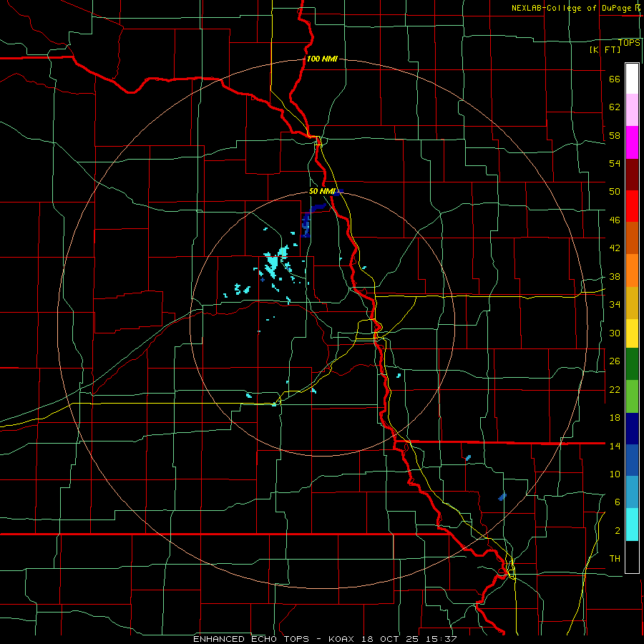Click the legend value '14'
The height and width of the screenshot is (644, 644).
615,446
